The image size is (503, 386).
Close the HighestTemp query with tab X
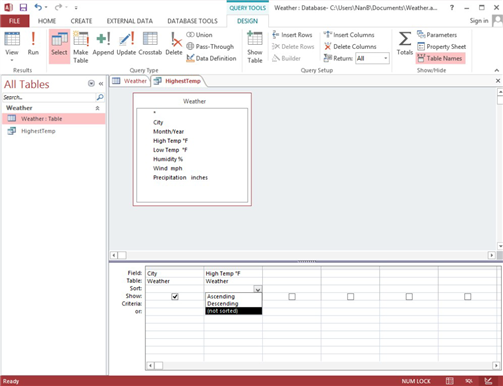pyautogui.click(x=498, y=81)
